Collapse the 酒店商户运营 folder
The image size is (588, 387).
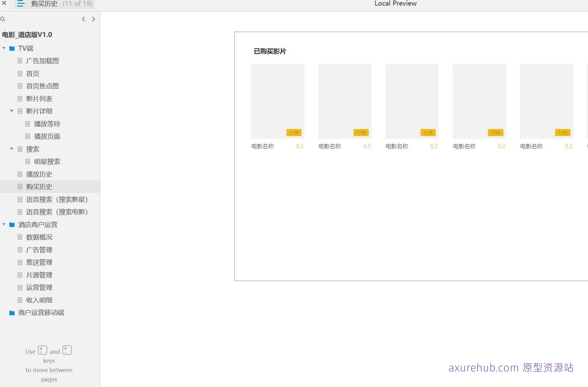(4, 224)
